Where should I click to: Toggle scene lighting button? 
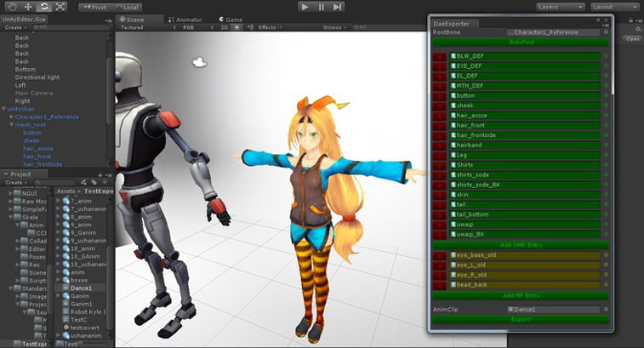pyautogui.click(x=237, y=27)
